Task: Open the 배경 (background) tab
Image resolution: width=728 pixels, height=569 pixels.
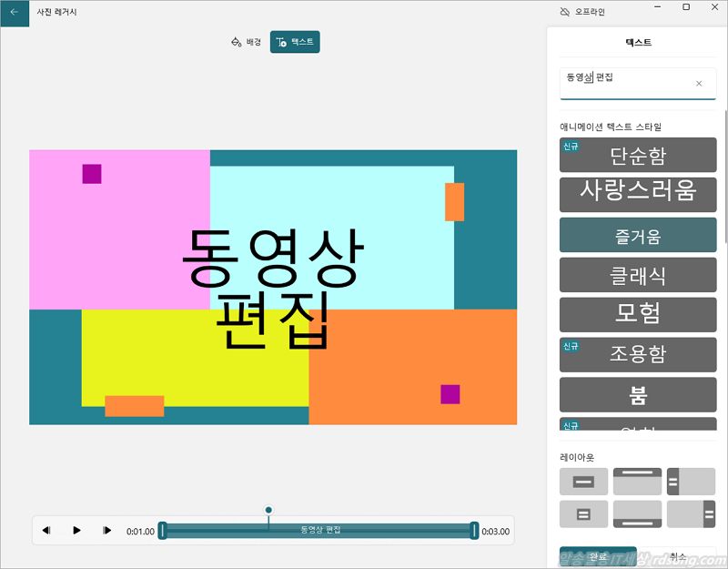Action: [x=247, y=42]
